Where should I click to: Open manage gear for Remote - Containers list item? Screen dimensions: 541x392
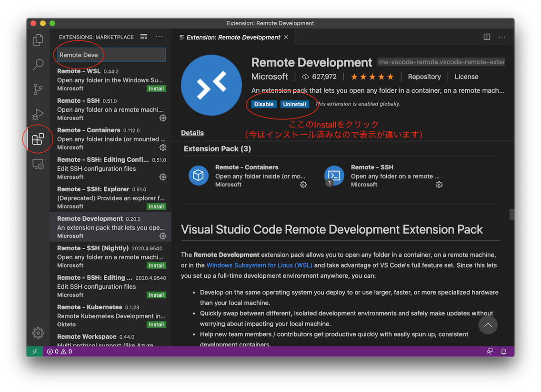coord(163,147)
